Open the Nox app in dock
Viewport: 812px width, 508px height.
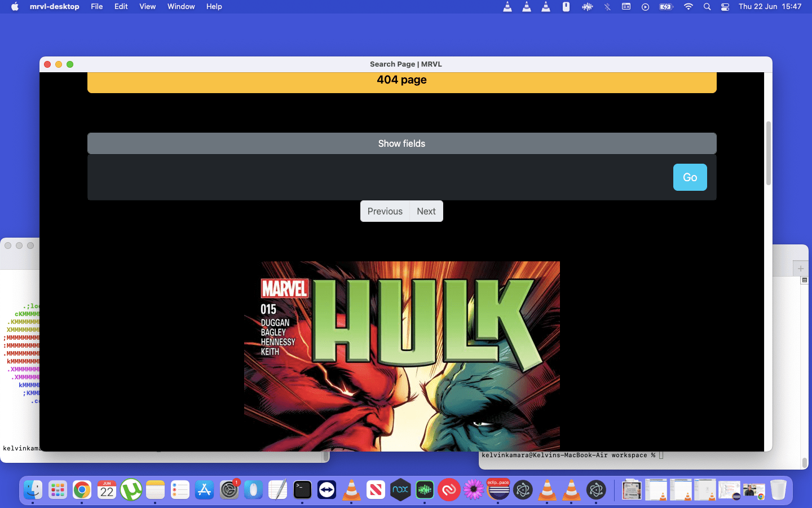[400, 490]
